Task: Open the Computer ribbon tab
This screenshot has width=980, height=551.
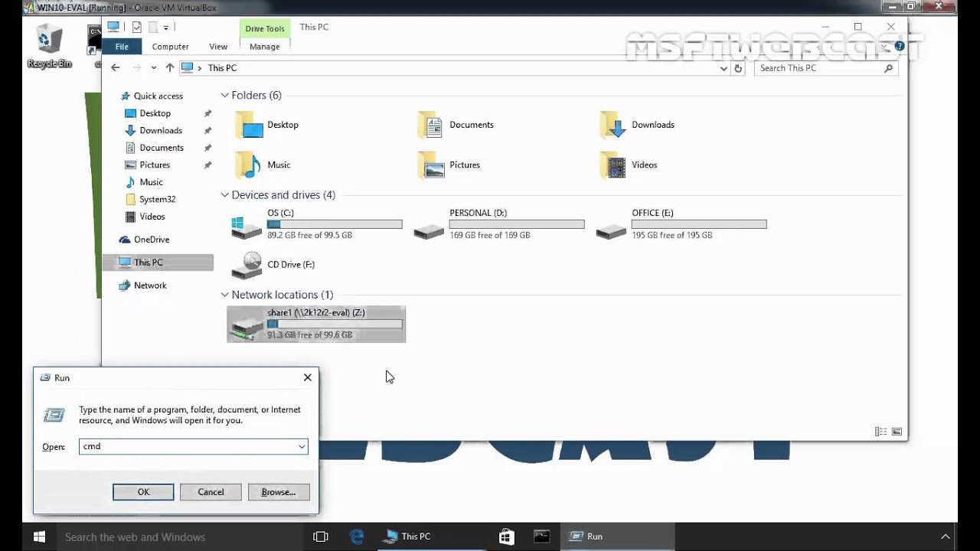Action: point(170,47)
